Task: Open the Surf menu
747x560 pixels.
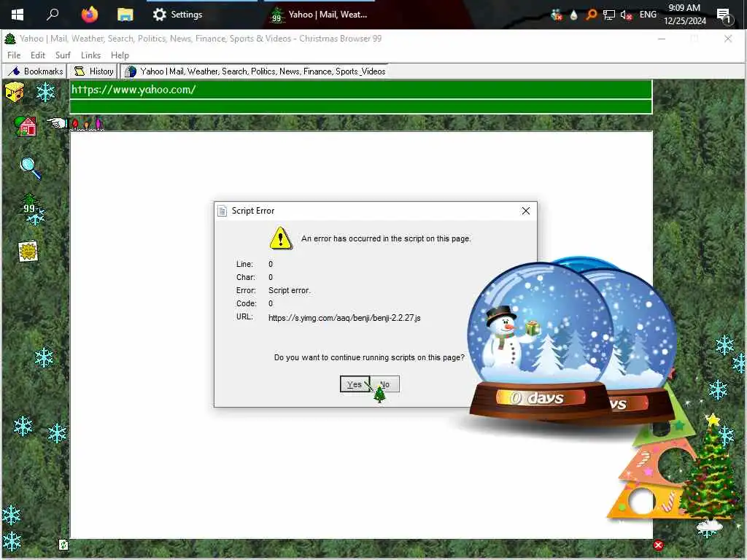Action: (63, 55)
